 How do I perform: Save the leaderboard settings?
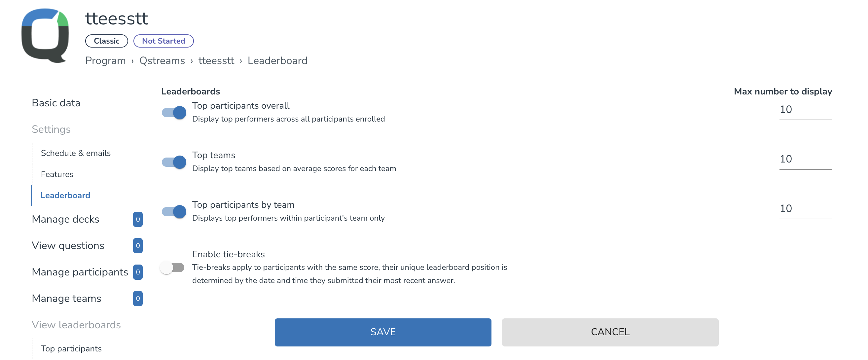click(383, 332)
